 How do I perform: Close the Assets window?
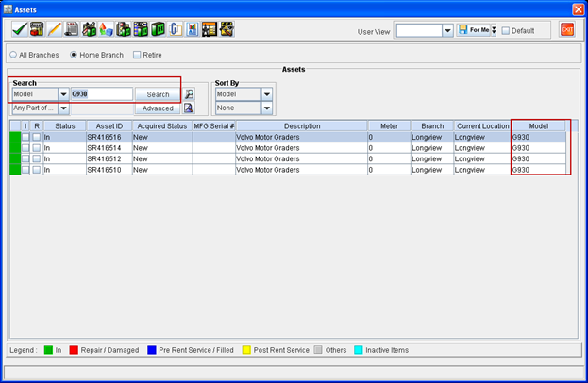coord(579,9)
